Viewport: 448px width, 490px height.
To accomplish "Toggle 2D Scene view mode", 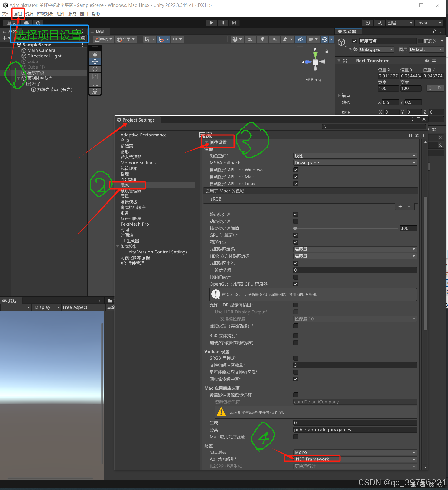I will (250, 39).
